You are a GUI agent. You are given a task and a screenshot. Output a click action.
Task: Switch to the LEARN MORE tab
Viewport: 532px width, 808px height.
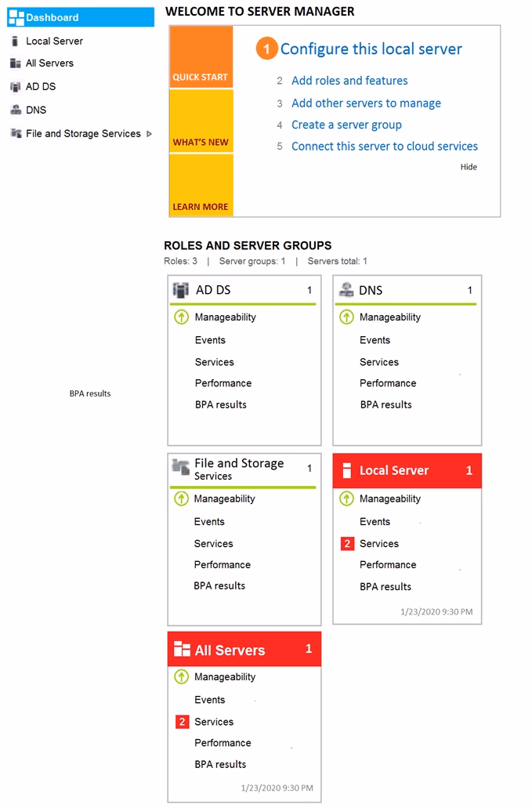tap(201, 185)
